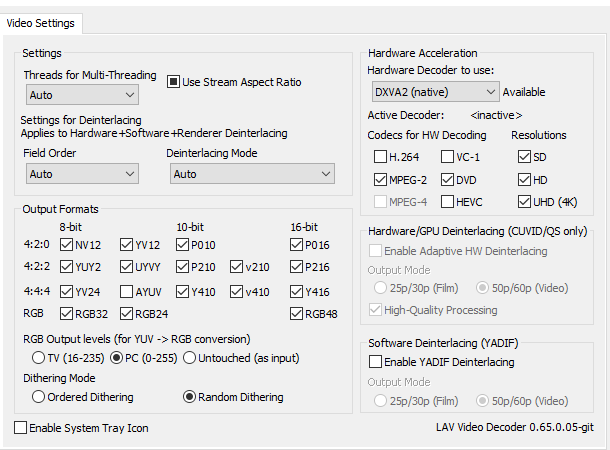The width and height of the screenshot is (610, 450).
Task: Enable H.264 hardware decoding codec
Action: (380, 156)
